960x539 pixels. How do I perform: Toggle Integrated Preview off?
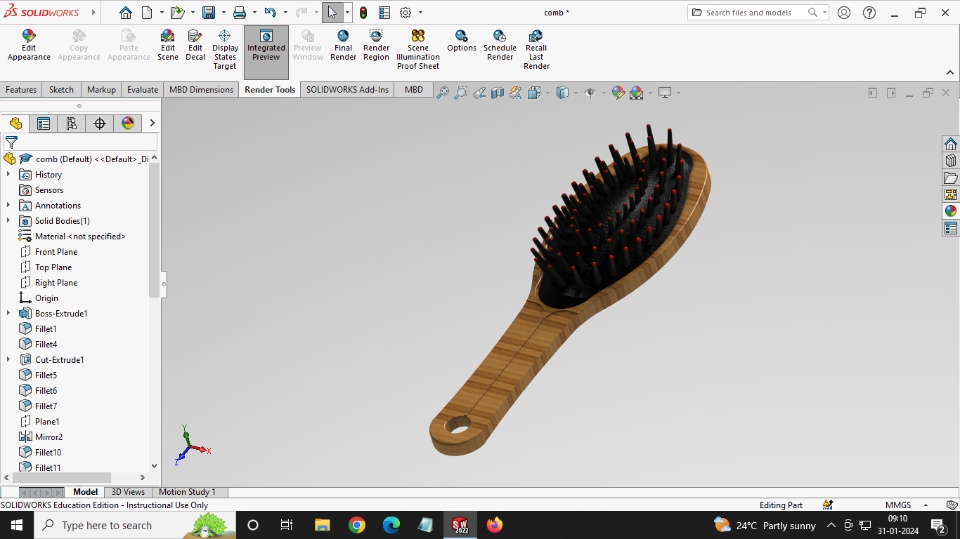click(266, 50)
